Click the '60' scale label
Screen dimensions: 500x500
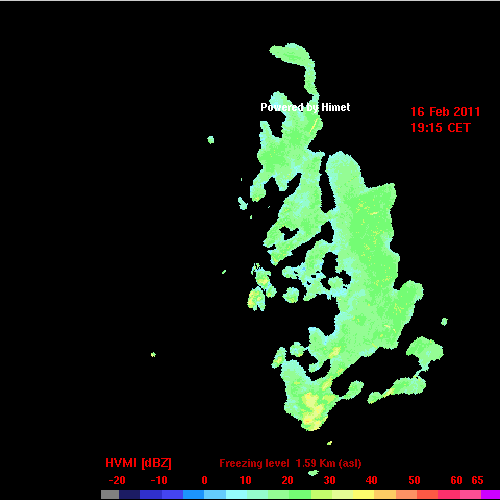point(456,480)
